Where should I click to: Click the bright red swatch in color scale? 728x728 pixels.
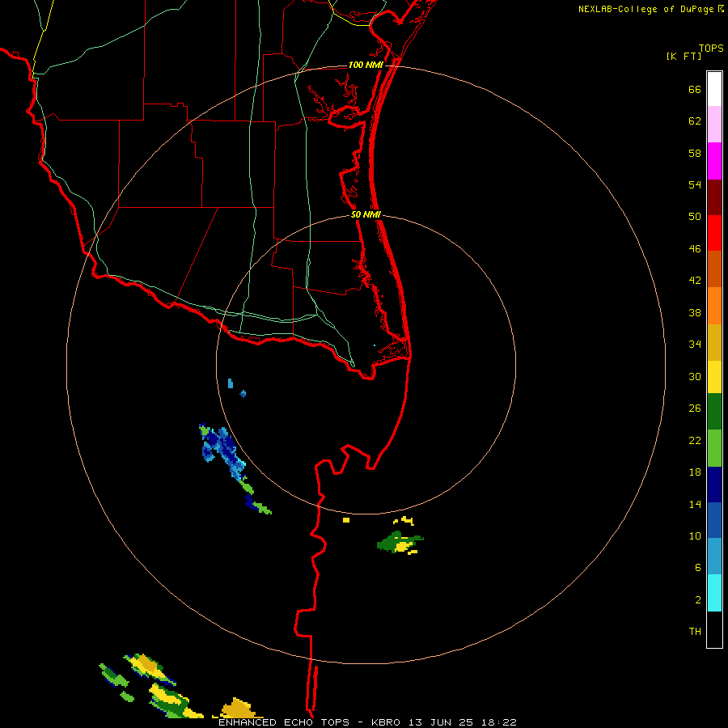coord(714,234)
